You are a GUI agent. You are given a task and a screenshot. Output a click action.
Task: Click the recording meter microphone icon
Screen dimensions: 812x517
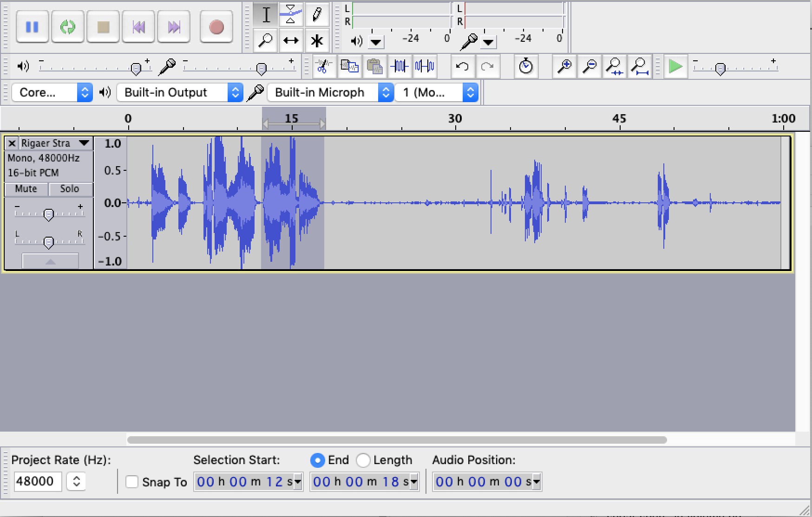469,42
